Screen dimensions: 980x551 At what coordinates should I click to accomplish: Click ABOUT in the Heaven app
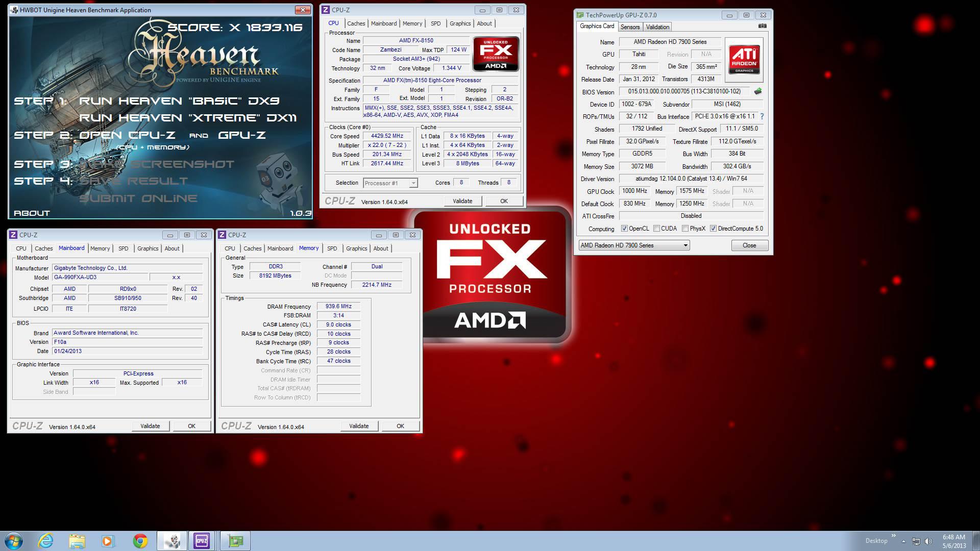pyautogui.click(x=32, y=213)
